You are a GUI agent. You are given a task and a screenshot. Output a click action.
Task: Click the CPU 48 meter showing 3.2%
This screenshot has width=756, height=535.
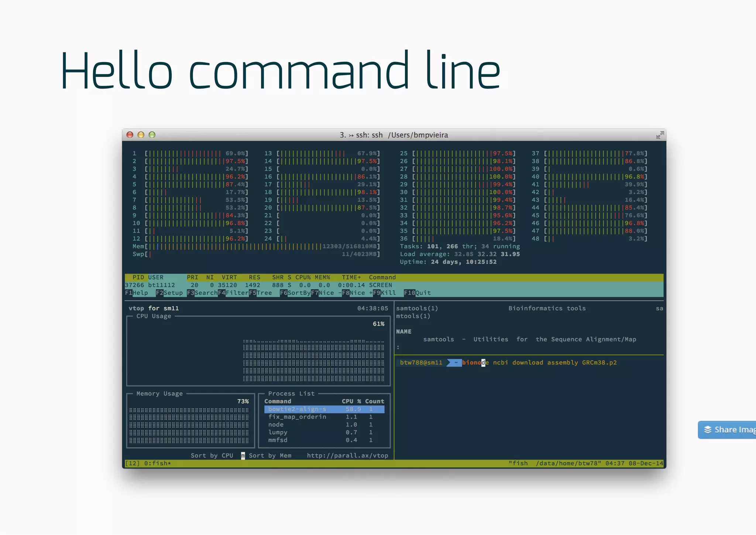pyautogui.click(x=590, y=239)
